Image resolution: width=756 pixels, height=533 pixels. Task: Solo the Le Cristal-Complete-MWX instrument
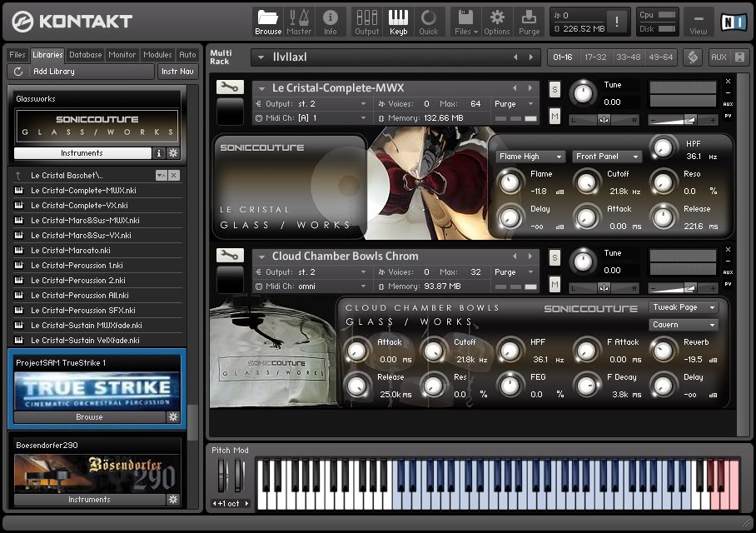(555, 89)
